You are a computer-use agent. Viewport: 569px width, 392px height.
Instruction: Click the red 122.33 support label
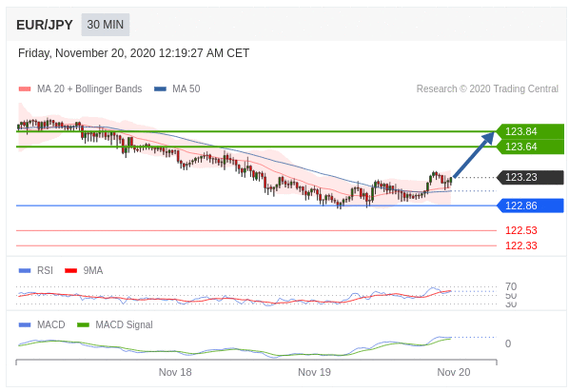(x=521, y=245)
